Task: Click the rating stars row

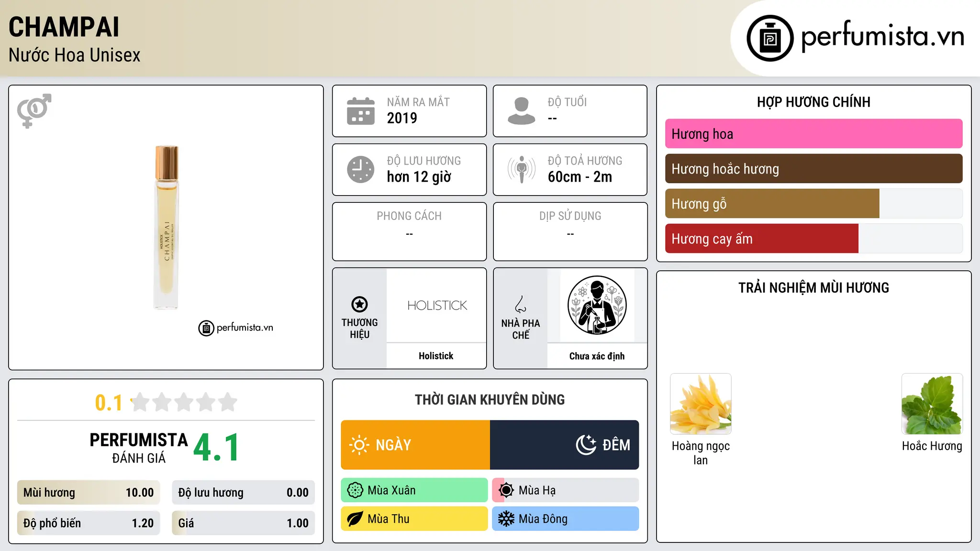Action: click(184, 402)
